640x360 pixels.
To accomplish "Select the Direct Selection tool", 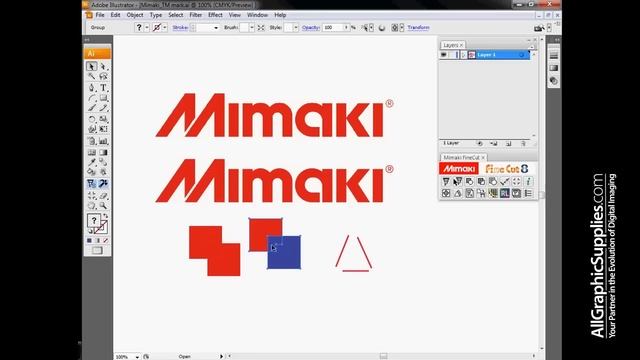I will point(103,66).
